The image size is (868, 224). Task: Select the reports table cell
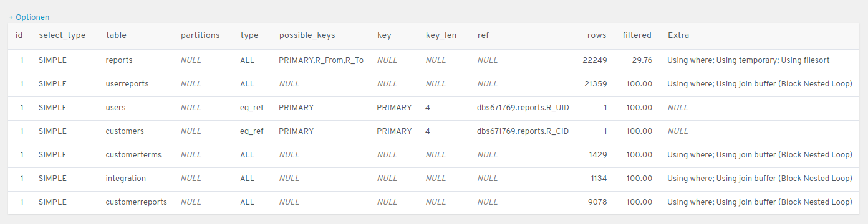(x=120, y=60)
